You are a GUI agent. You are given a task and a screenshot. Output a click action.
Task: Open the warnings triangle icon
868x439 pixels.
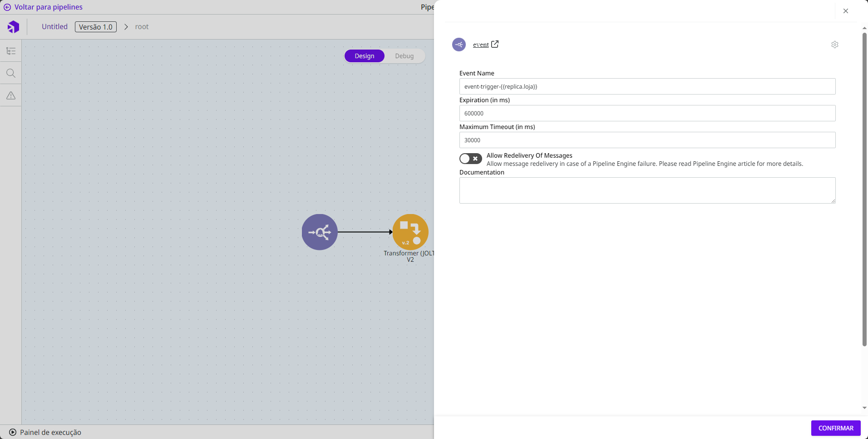pyautogui.click(x=11, y=95)
